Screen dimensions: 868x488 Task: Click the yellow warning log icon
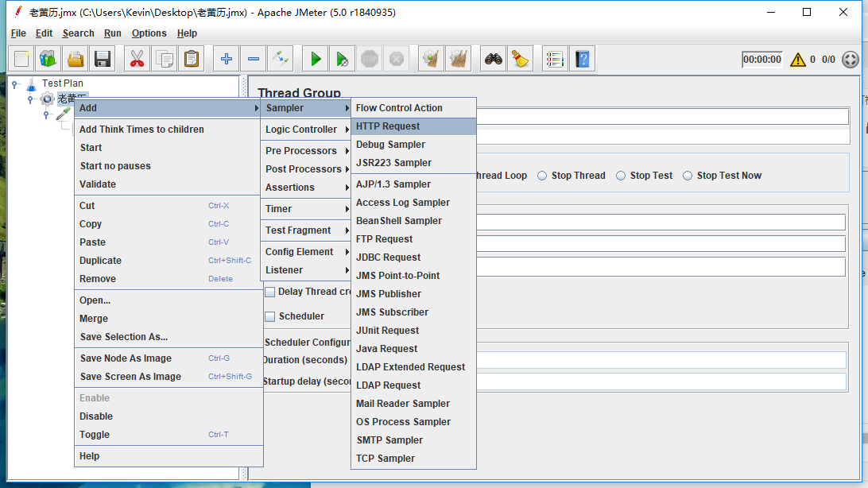point(798,59)
